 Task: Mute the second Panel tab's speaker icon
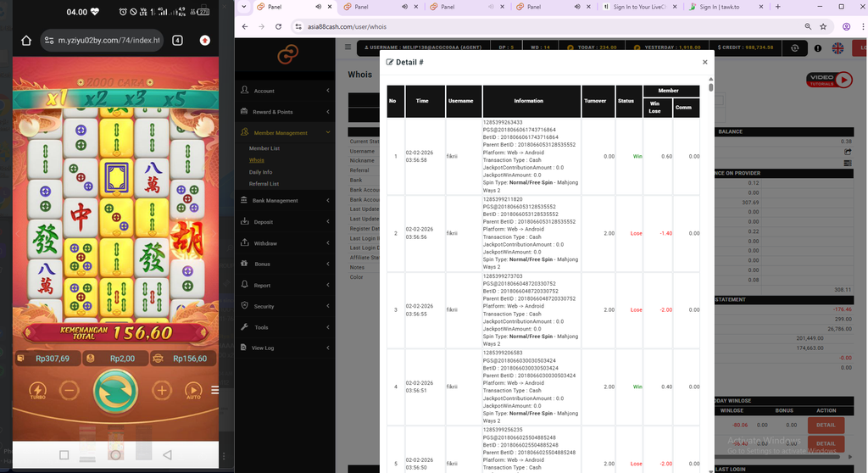404,7
